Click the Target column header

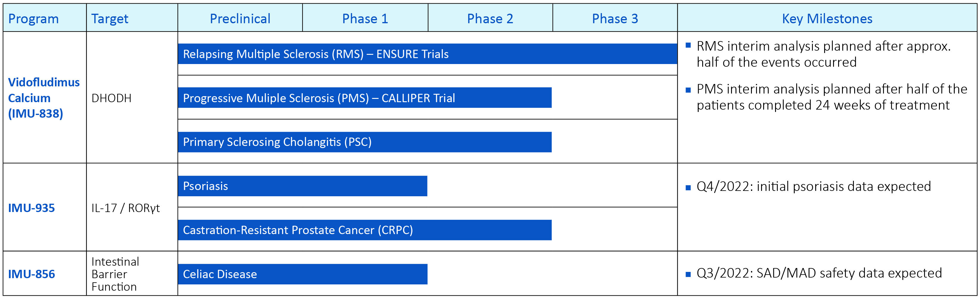point(109,19)
